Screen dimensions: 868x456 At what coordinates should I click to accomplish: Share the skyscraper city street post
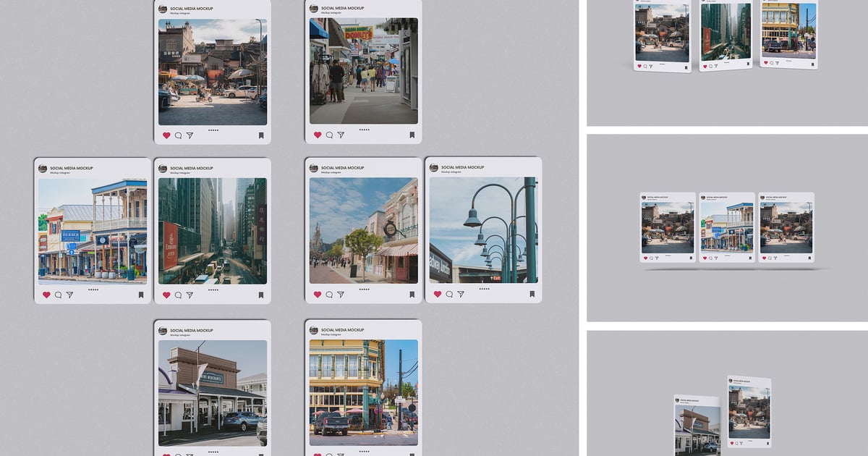pyautogui.click(x=190, y=295)
